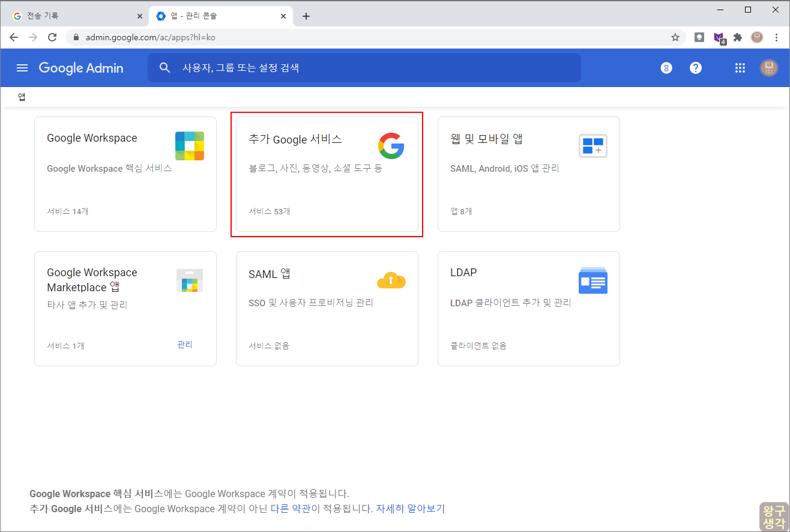The width and height of the screenshot is (790, 532).
Task: Click the LDAP blue window icon
Action: 593,280
